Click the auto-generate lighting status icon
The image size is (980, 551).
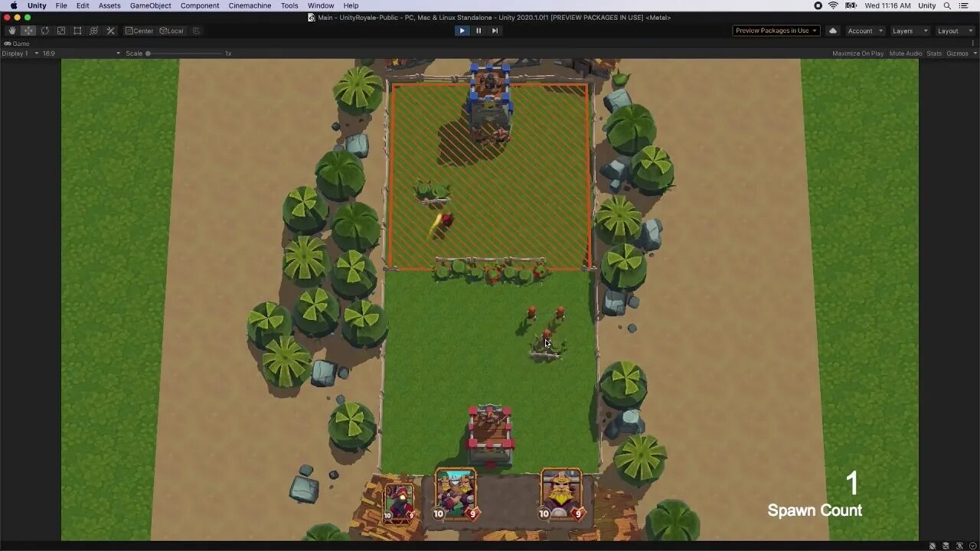click(933, 546)
